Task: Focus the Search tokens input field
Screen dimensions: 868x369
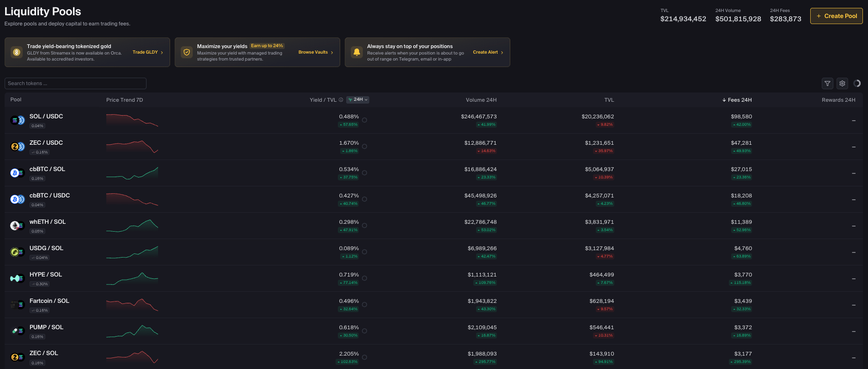Action: coord(75,83)
